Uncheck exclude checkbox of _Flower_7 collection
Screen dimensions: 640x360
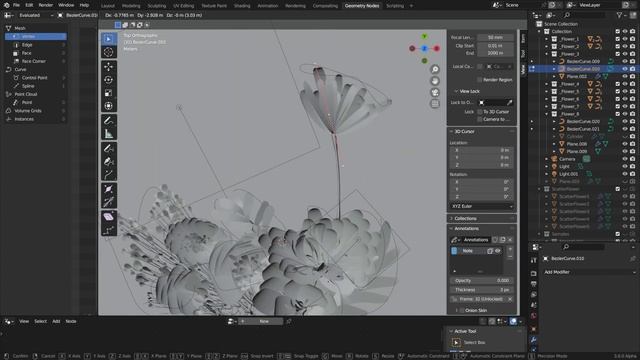(x=618, y=106)
